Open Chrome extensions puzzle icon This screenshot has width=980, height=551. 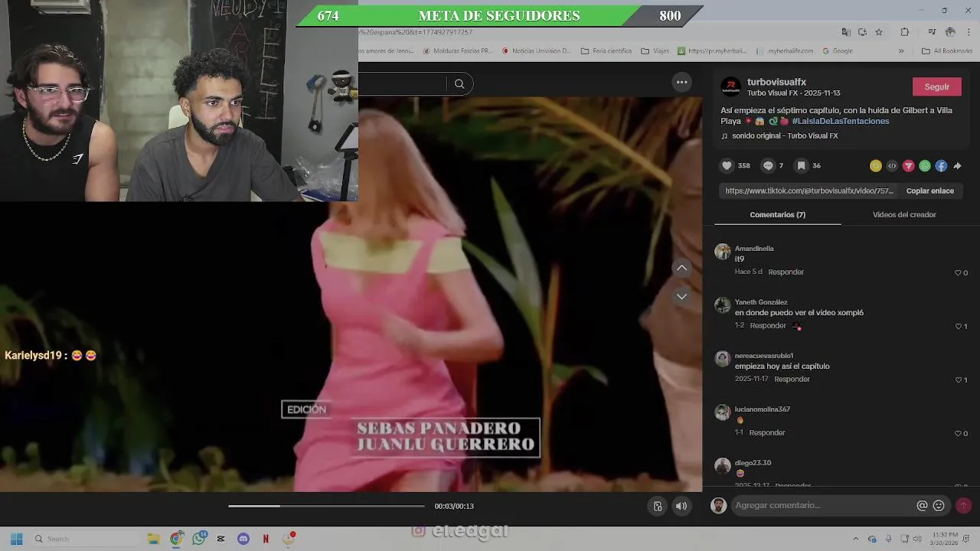(x=904, y=32)
